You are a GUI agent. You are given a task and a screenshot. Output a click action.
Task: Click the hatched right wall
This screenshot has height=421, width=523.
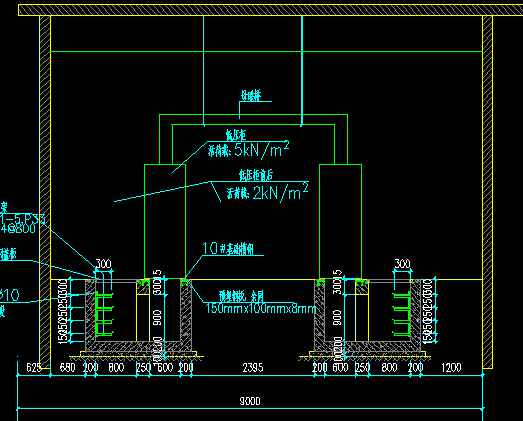[x=487, y=192]
